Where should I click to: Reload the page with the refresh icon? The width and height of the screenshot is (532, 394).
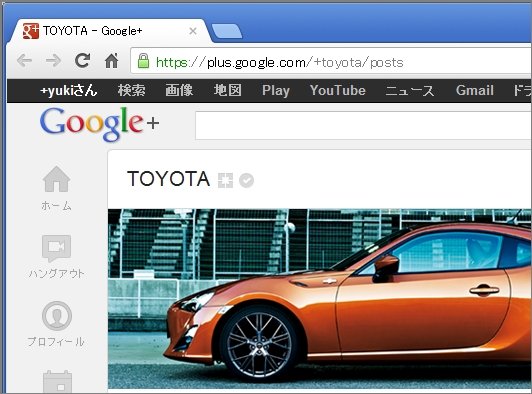82,61
